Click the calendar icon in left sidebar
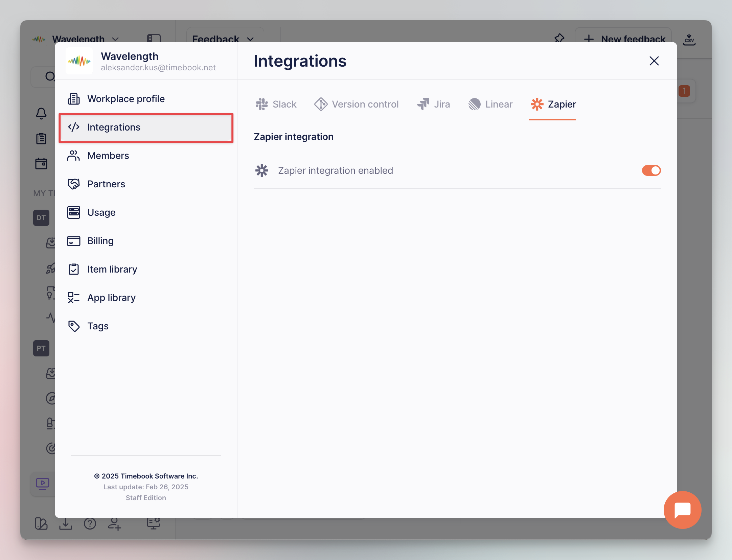This screenshot has height=560, width=732. point(41,164)
